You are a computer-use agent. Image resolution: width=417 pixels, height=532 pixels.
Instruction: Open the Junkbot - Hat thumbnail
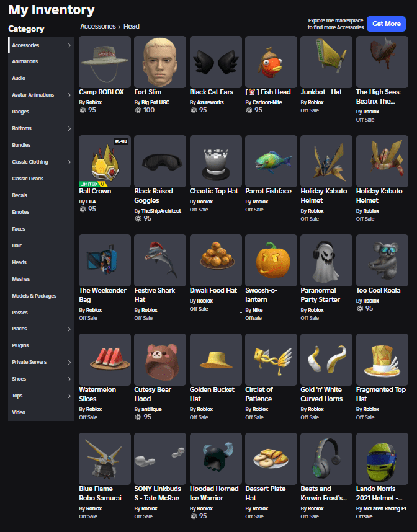point(326,62)
